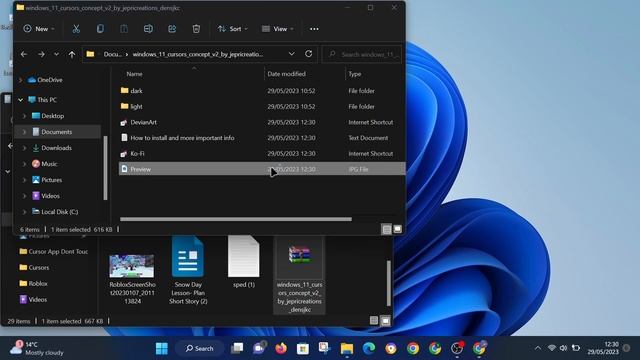
Task: Select the DeviantArt shortcut file
Action: click(262, 122)
